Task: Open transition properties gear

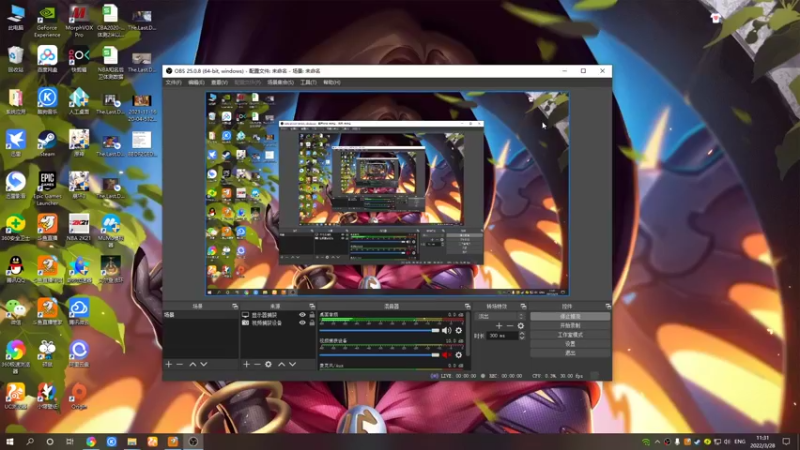Action: coord(520,326)
